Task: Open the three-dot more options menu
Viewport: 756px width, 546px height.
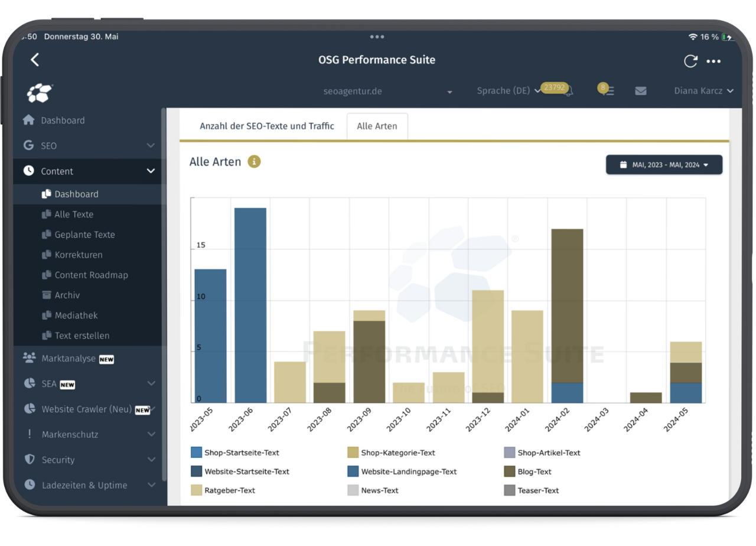Action: [713, 61]
